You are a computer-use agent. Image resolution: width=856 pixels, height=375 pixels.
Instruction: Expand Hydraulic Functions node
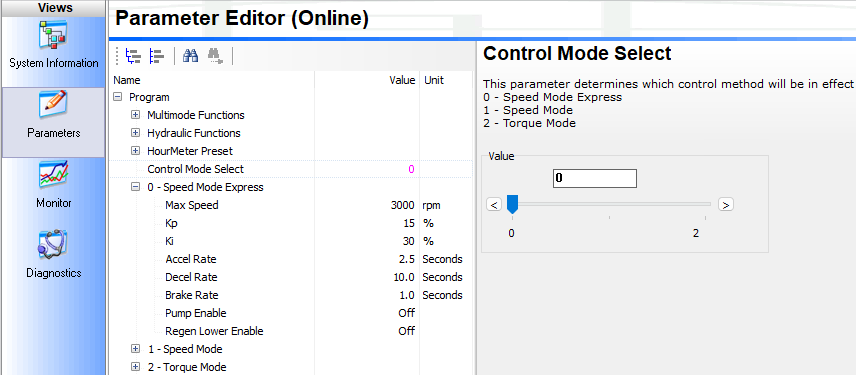pyautogui.click(x=135, y=133)
